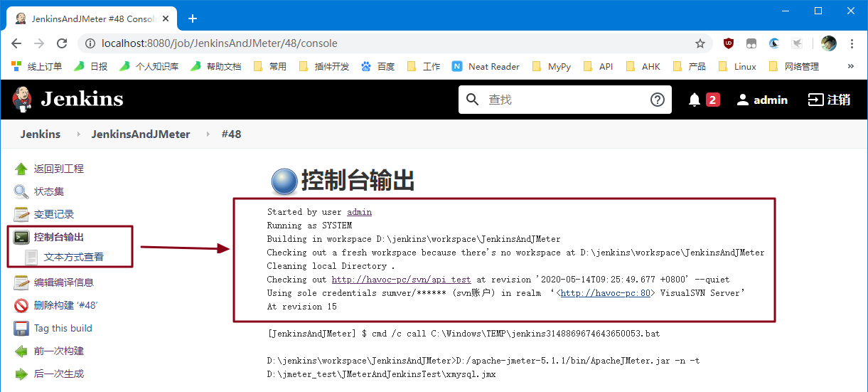Open the 帮助文档 bookmark
Screen dimensions: 868x392
click(215, 66)
